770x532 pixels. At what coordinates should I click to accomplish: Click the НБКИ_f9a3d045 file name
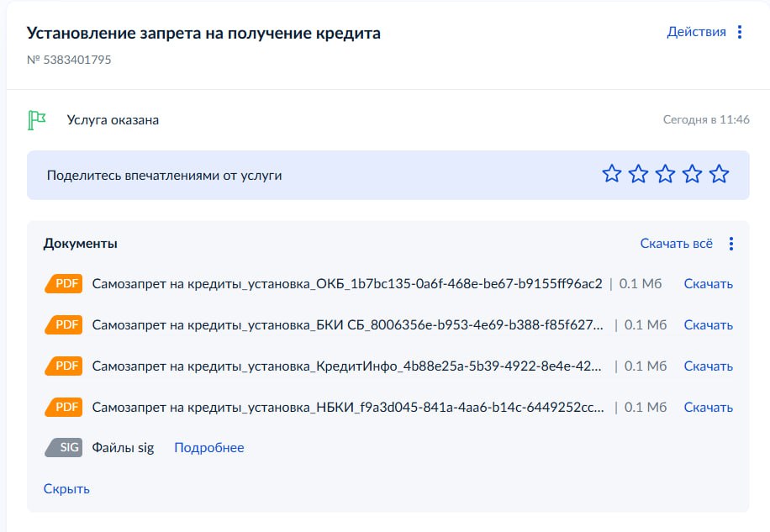[x=348, y=408]
